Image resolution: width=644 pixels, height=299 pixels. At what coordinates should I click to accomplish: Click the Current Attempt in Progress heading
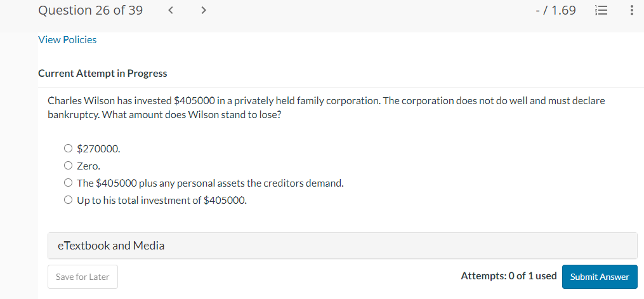(x=103, y=73)
